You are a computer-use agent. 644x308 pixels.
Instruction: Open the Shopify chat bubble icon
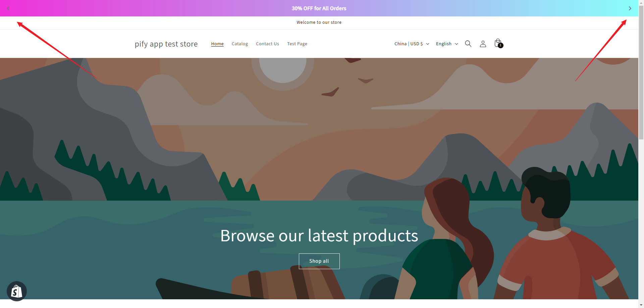[17, 291]
